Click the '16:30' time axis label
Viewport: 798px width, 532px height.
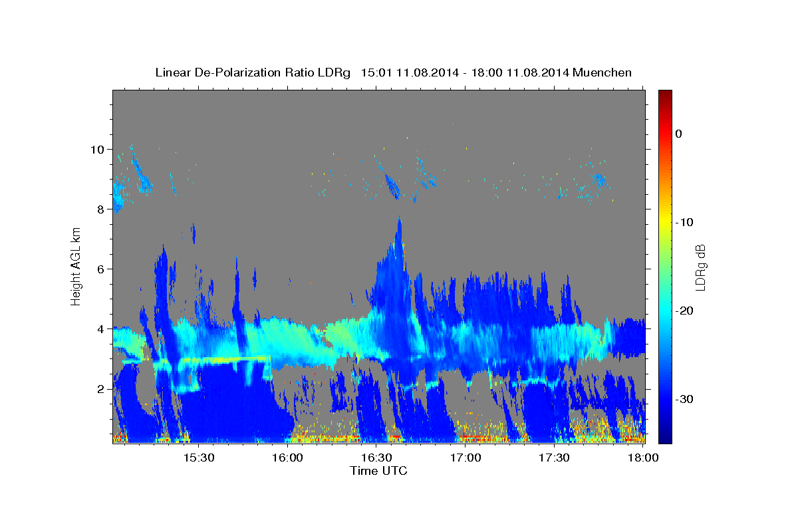coord(376,458)
